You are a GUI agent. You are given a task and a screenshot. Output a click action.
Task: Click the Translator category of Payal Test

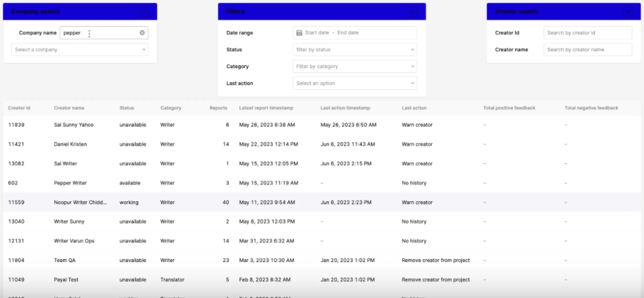(x=172, y=280)
